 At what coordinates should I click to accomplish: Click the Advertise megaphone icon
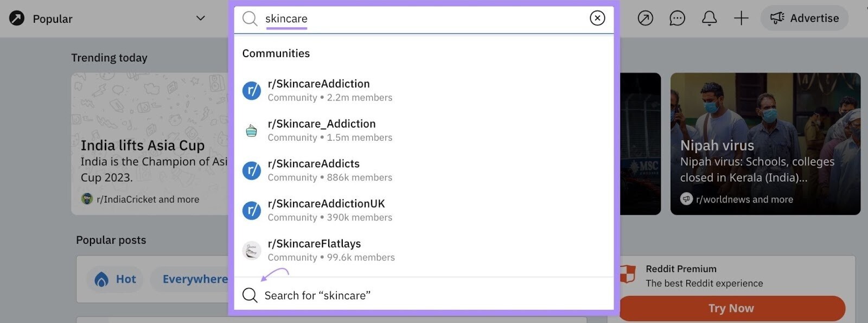tap(777, 18)
